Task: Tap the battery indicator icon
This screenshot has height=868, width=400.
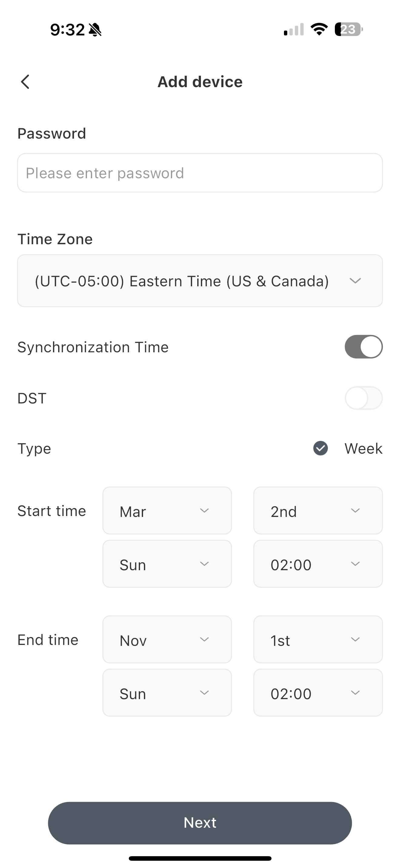Action: 348,29
